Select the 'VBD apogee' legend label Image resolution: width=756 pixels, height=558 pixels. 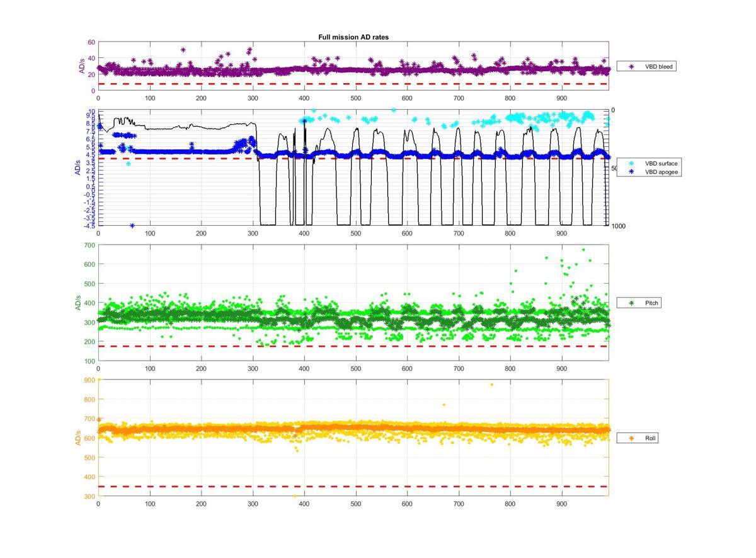(661, 171)
